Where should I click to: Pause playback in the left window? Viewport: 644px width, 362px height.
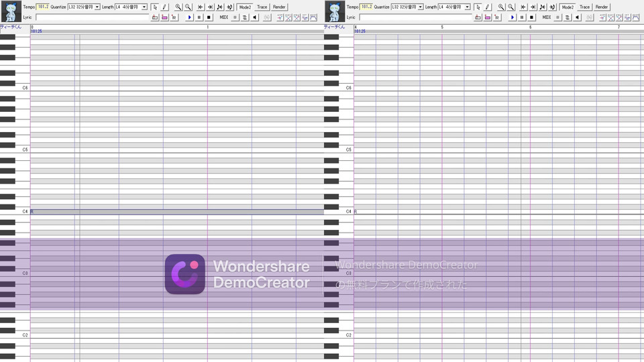[199, 17]
